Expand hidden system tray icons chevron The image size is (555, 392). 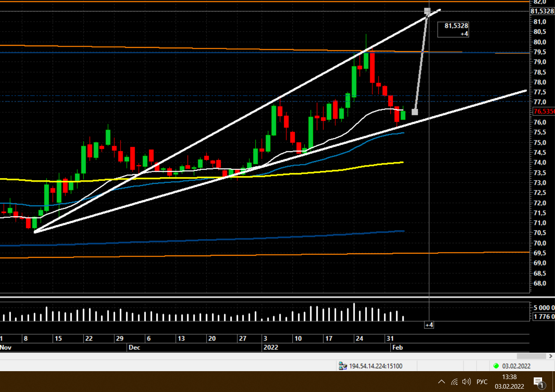click(441, 382)
